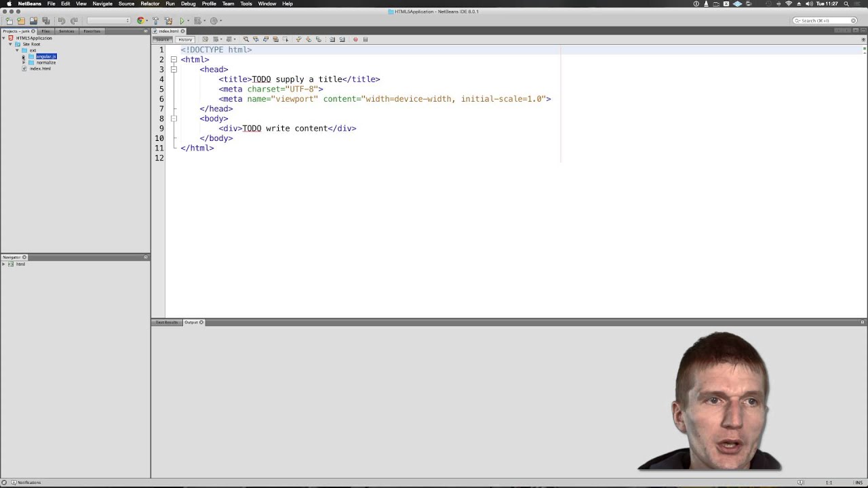This screenshot has width=868, height=488.
Task: Click Previous Bookmark icon
Action: pyautogui.click(x=298, y=39)
